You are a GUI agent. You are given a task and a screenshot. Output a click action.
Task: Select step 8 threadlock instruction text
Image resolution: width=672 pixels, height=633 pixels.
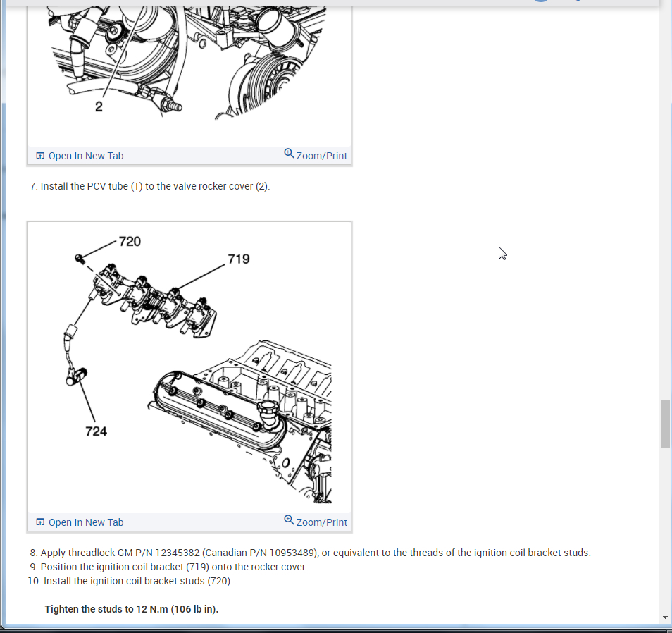[310, 553]
